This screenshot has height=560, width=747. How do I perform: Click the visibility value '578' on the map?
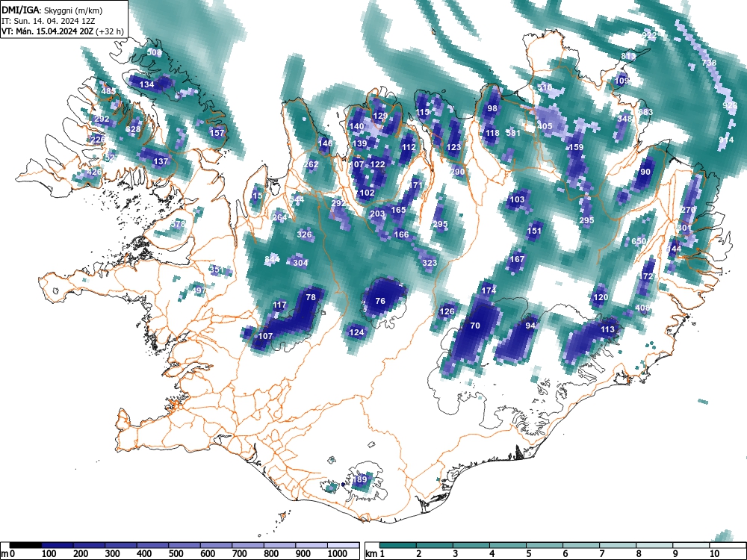(x=178, y=224)
